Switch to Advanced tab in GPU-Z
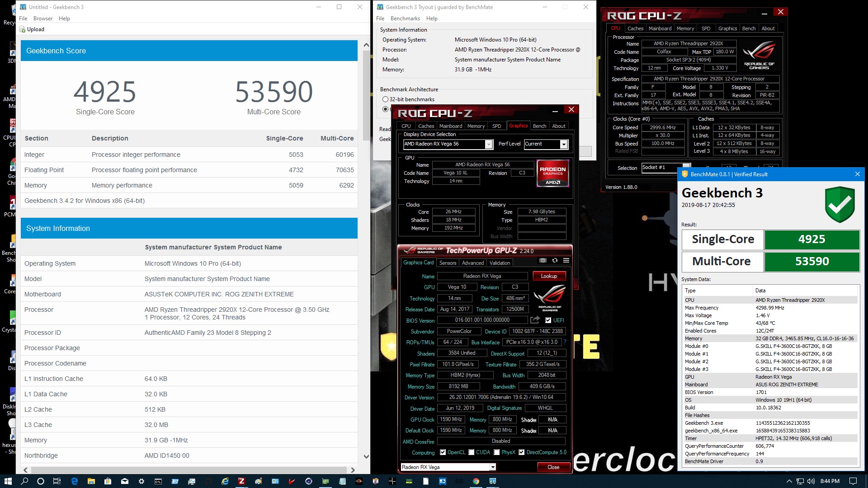The width and height of the screenshot is (868, 488). click(x=473, y=263)
